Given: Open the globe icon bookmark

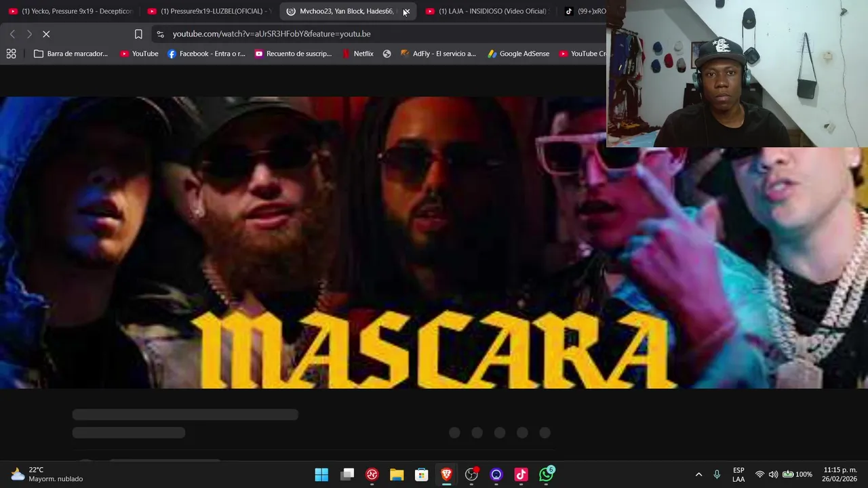Looking at the screenshot, I should [387, 54].
